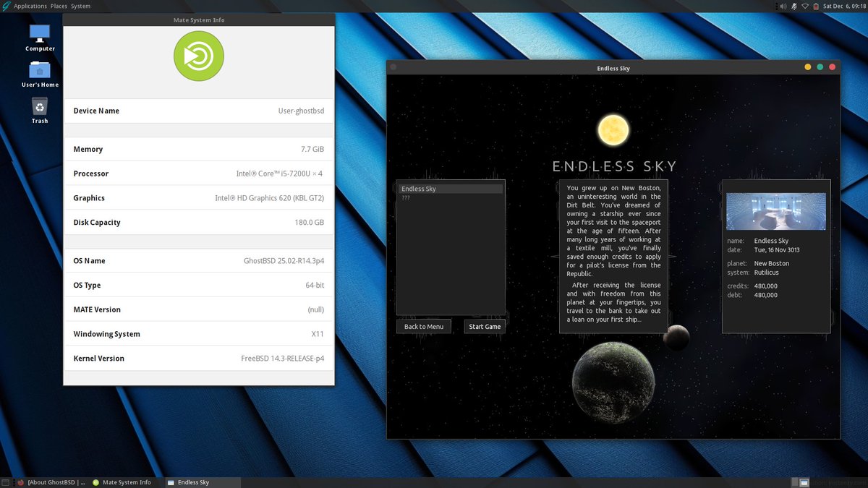
Task: Click the Windowing System value X11
Action: tap(318, 334)
